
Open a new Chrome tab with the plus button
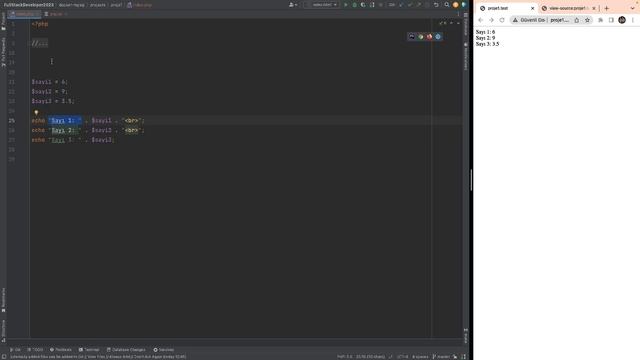pyautogui.click(x=607, y=8)
